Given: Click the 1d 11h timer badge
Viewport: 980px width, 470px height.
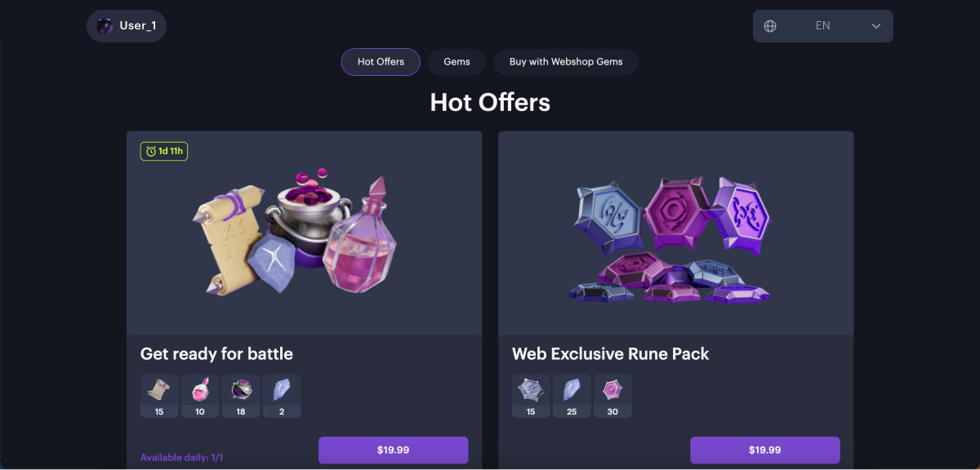Looking at the screenshot, I should point(164,151).
